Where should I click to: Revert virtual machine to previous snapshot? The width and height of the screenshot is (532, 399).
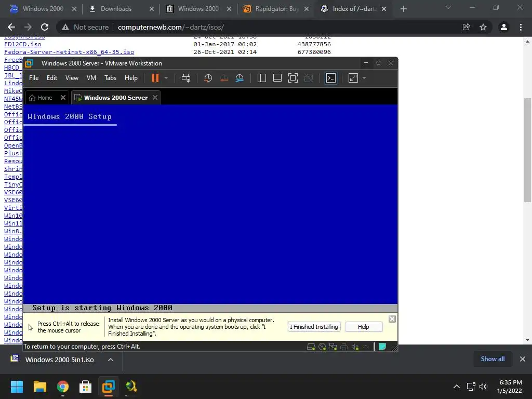[x=224, y=78]
